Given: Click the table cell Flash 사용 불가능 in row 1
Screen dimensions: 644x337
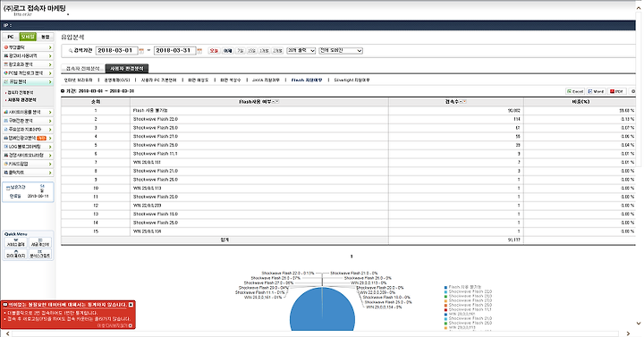Looking at the screenshot, I should point(259,111).
